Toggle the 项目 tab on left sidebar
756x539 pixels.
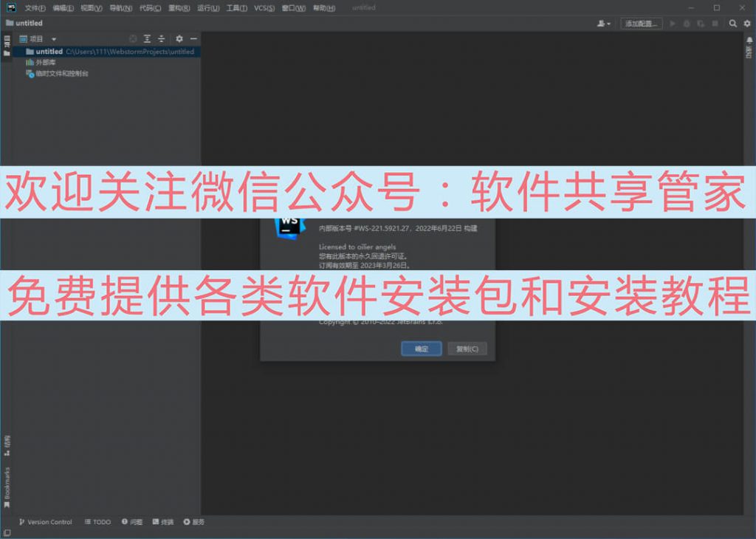point(7,46)
